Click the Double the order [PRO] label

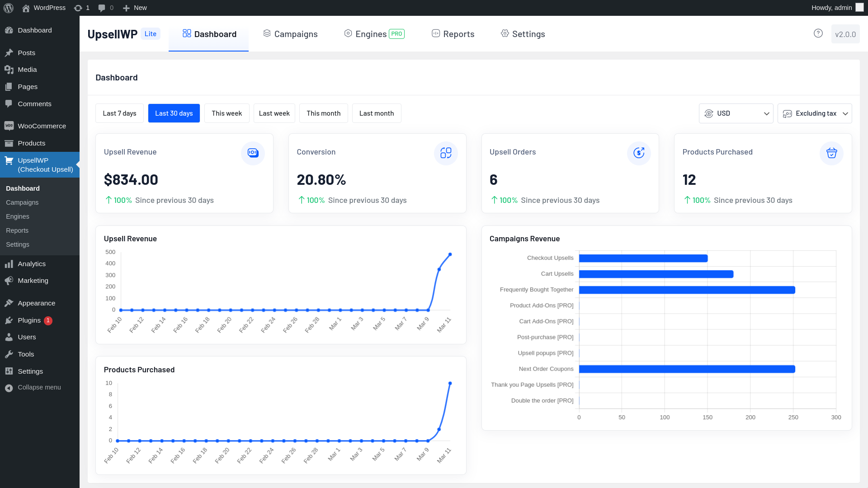pyautogui.click(x=542, y=401)
